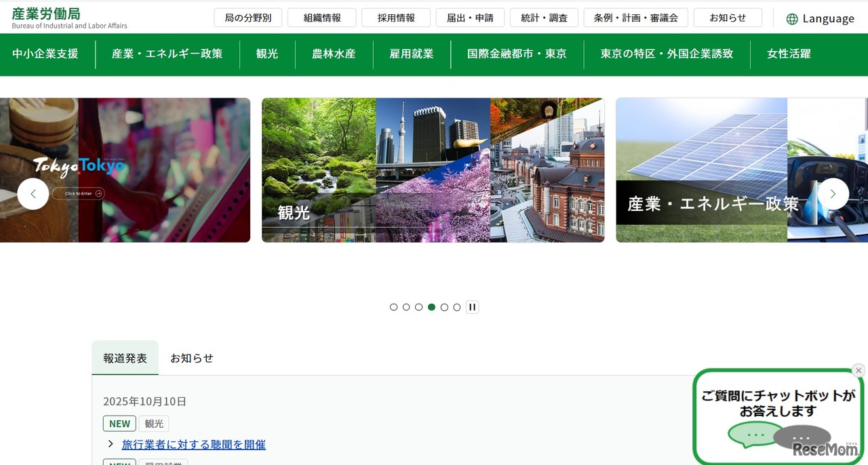Click the Tokyo Tokyo carousel slide
The height and width of the screenshot is (465, 868).
[125, 170]
